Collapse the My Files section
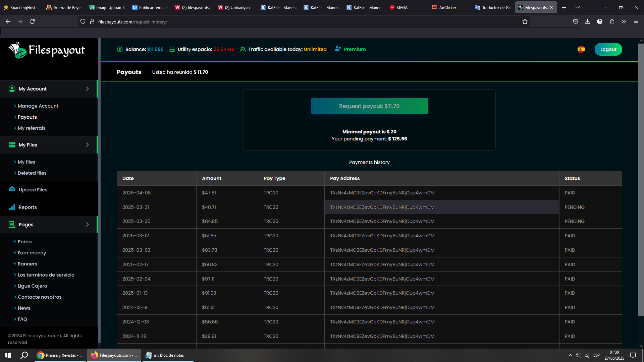Screen dimensions: 644x362 pyautogui.click(x=88, y=145)
